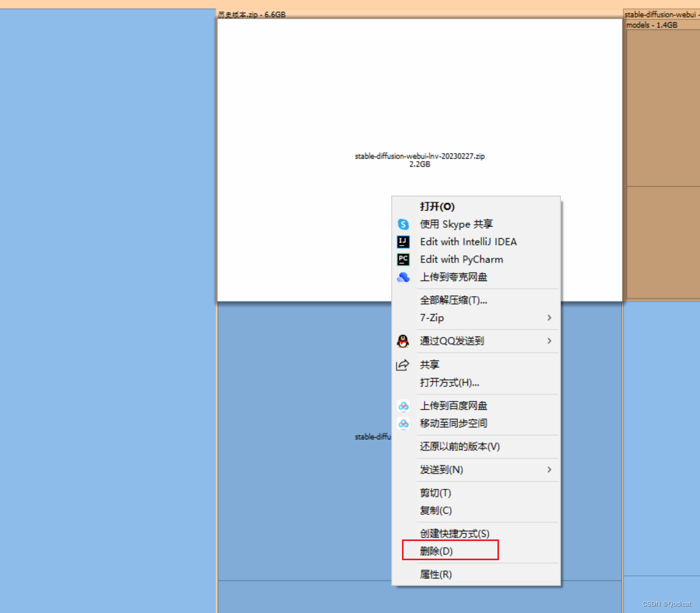Click the Quark cloud drive icon
Image resolution: width=700 pixels, height=613 pixels.
[403, 277]
